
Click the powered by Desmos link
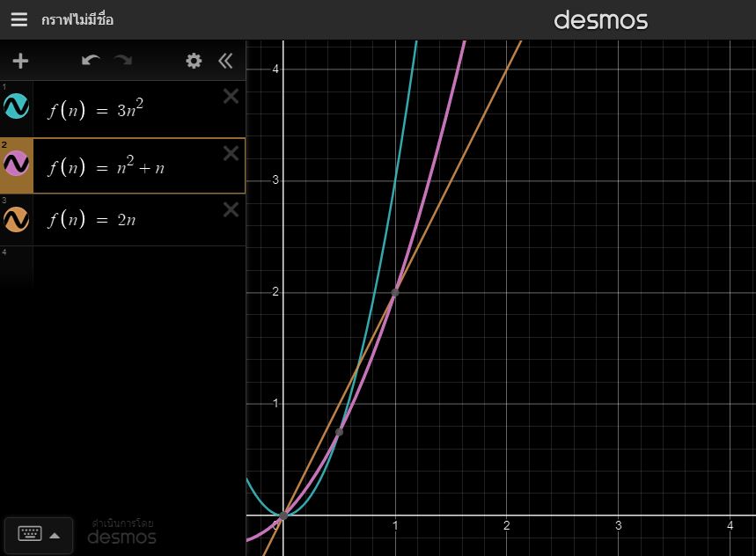(x=122, y=530)
